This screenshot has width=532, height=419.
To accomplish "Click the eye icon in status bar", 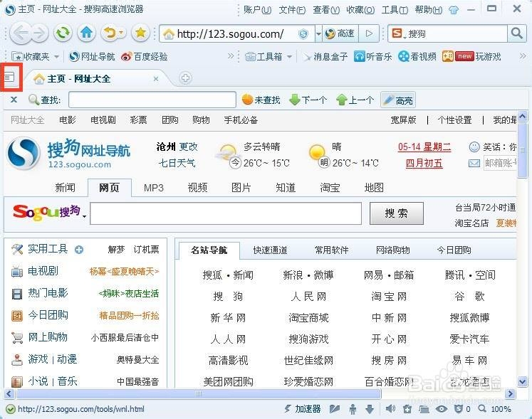I will 441,409.
